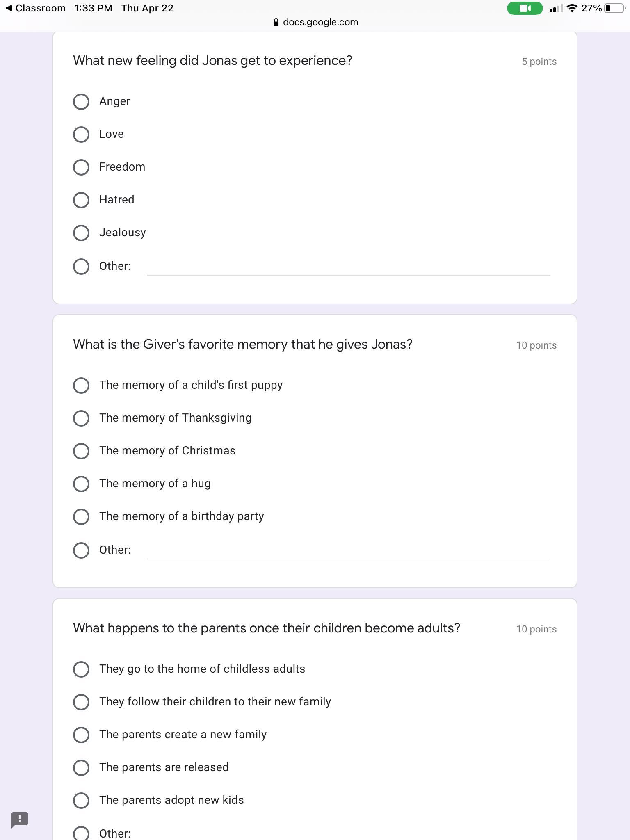Viewport: 630px width, 840px height.
Task: Tap the battery icon in status bar
Action: click(614, 9)
